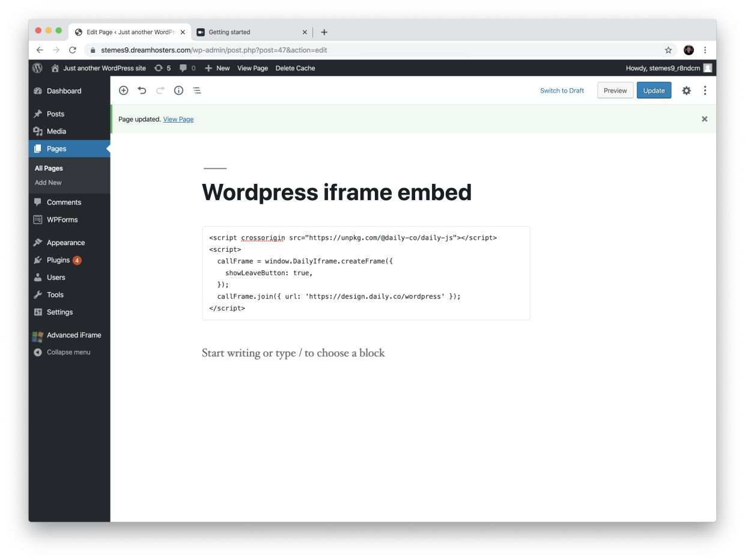Click View Page in the admin bar
Image resolution: width=745 pixels, height=560 pixels.
tap(252, 68)
